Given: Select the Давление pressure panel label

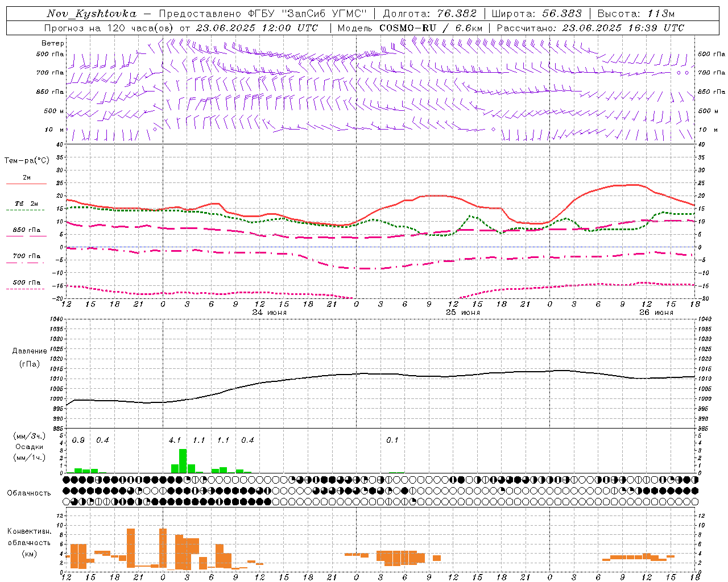Looking at the screenshot, I should tap(30, 351).
